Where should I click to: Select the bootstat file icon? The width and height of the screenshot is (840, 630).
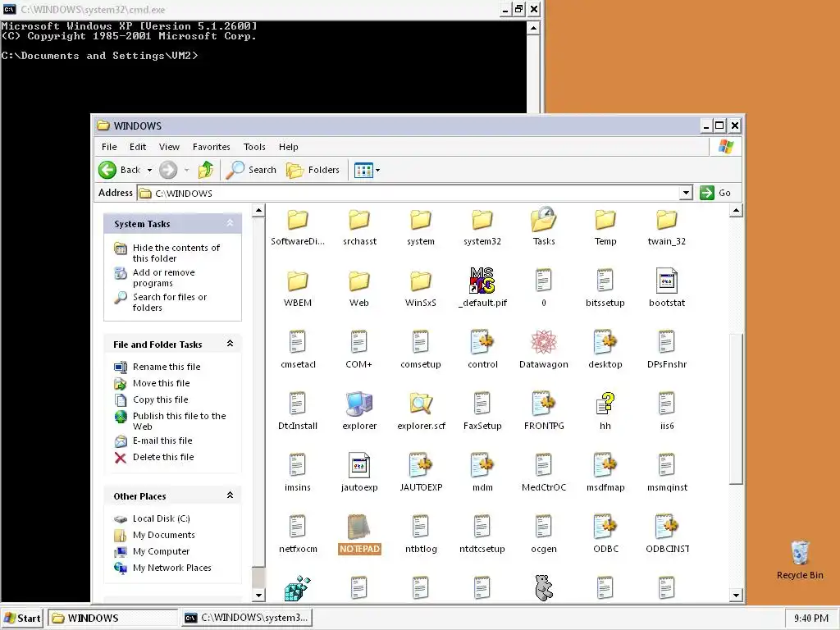point(667,281)
